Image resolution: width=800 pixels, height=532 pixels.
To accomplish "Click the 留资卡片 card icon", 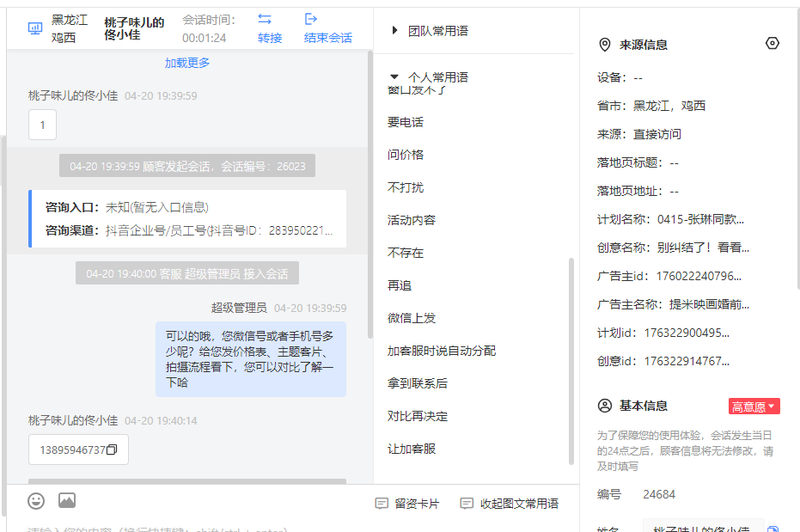I will click(382, 504).
